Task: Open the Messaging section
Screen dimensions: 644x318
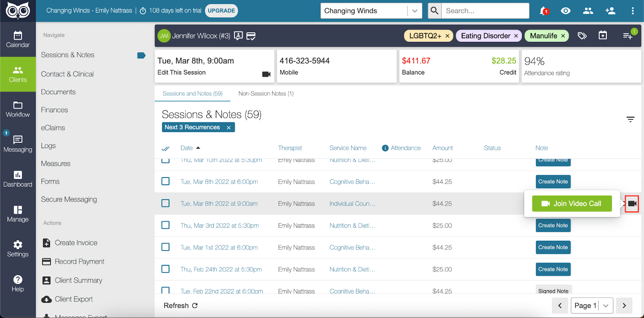Action: point(18,144)
